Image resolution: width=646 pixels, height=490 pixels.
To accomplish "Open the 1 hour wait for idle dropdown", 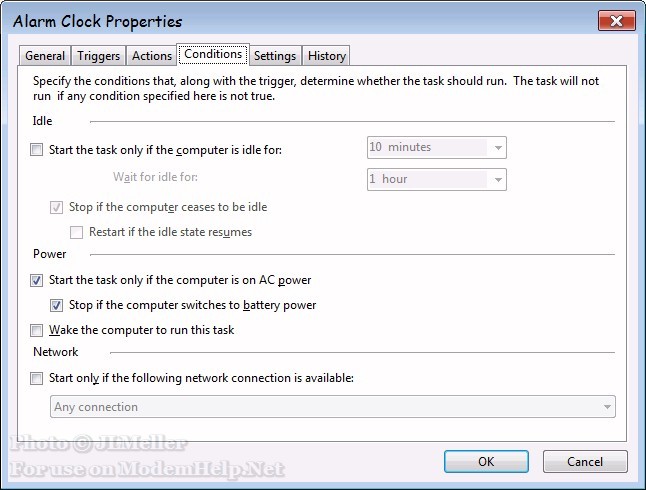I will click(498, 180).
